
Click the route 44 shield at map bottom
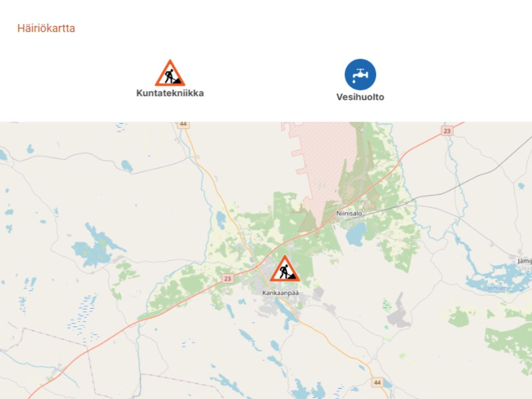[377, 382]
